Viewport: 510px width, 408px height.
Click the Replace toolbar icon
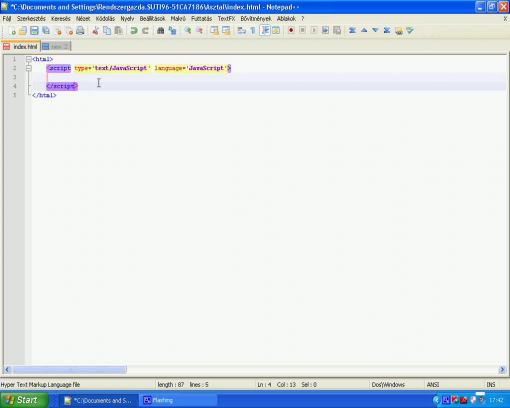(172, 31)
